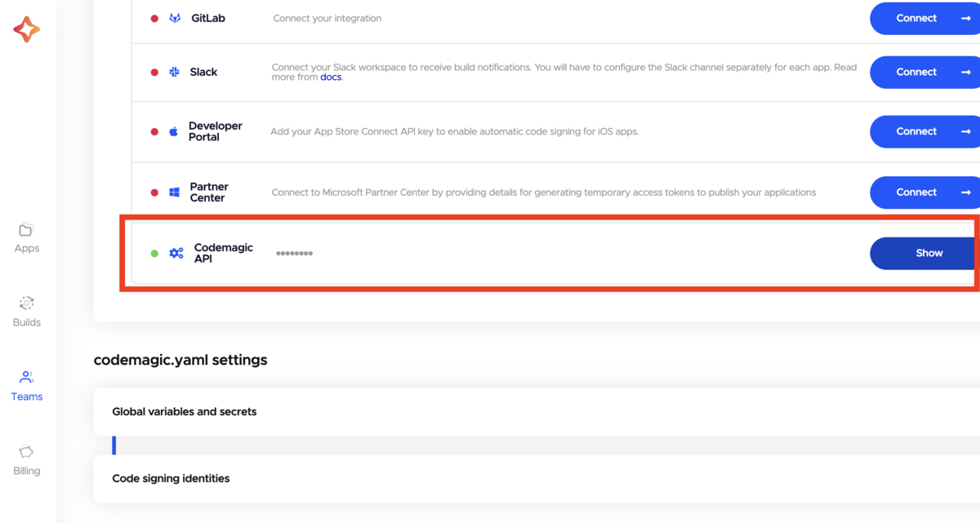This screenshot has height=523, width=980.
Task: Click the masked Codemagic API key field
Action: click(294, 253)
